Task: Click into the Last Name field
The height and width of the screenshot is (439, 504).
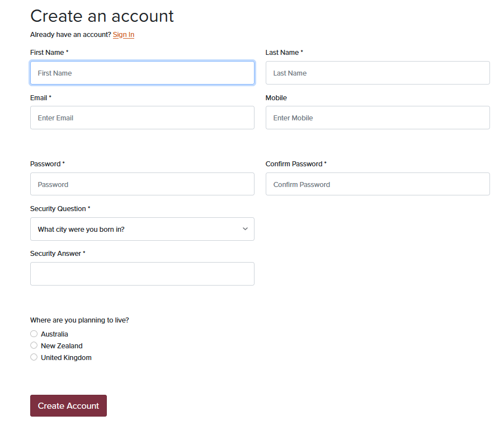Action: click(x=378, y=73)
